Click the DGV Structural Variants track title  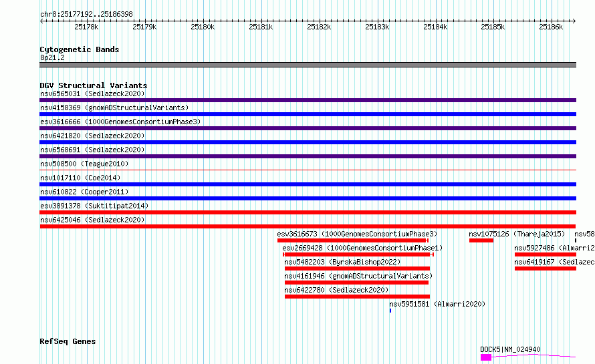pyautogui.click(x=94, y=85)
